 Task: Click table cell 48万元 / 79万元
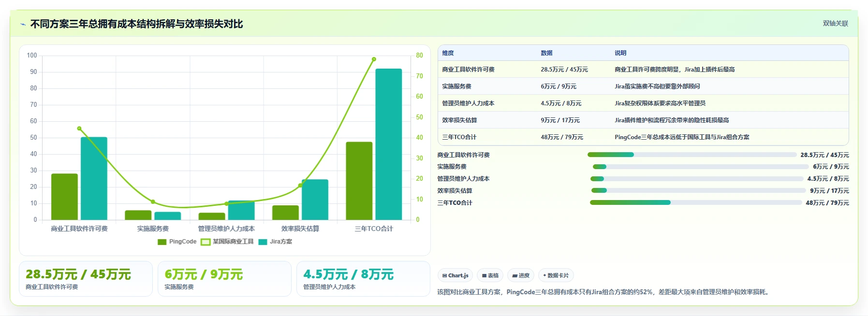[x=562, y=137]
